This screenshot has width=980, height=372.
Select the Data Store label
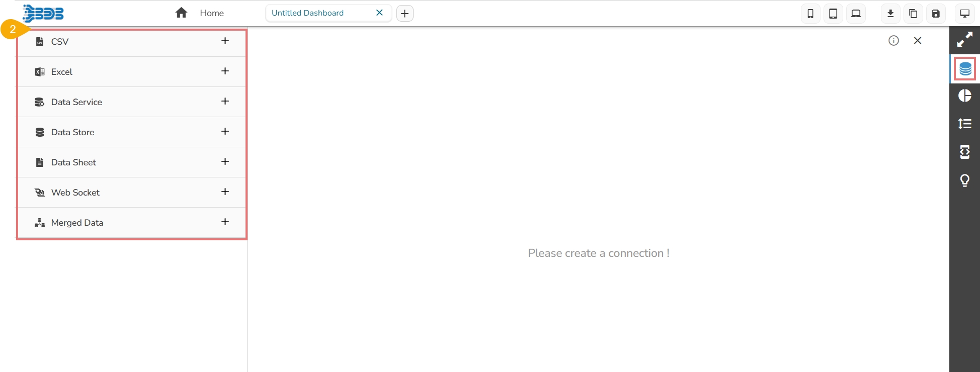(x=73, y=132)
